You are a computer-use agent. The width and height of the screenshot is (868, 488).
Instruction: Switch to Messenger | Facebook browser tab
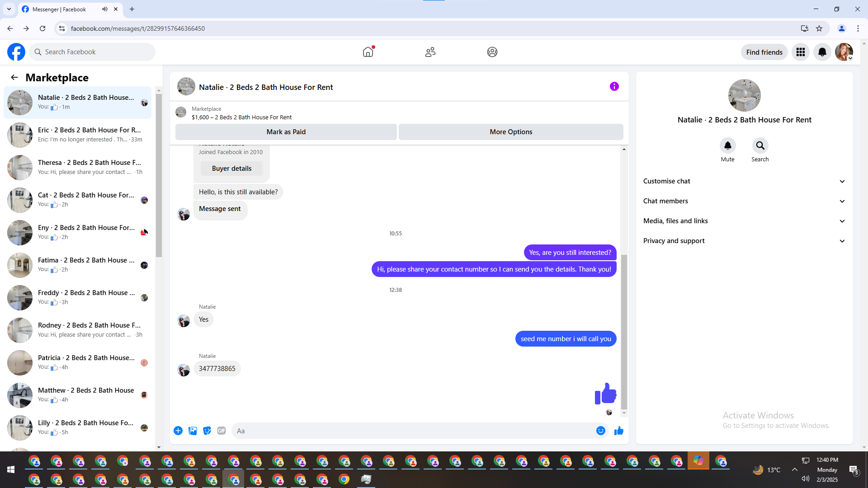pyautogui.click(x=70, y=9)
